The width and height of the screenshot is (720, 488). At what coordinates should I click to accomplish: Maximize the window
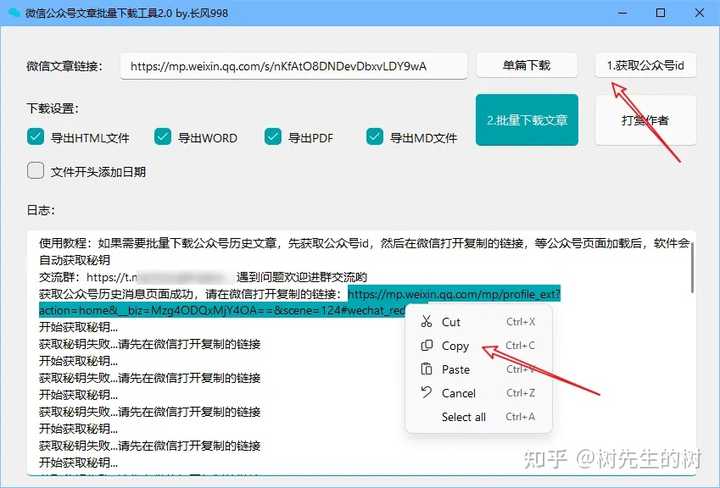660,13
